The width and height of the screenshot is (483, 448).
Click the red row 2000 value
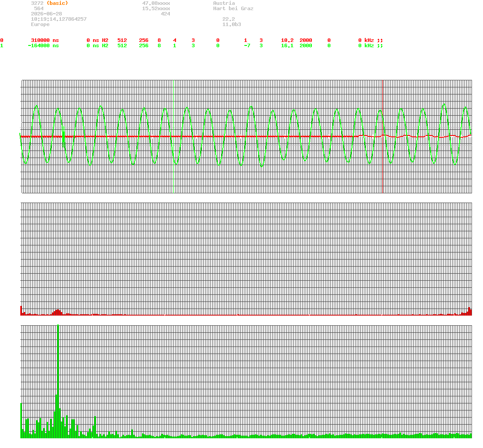(306, 41)
